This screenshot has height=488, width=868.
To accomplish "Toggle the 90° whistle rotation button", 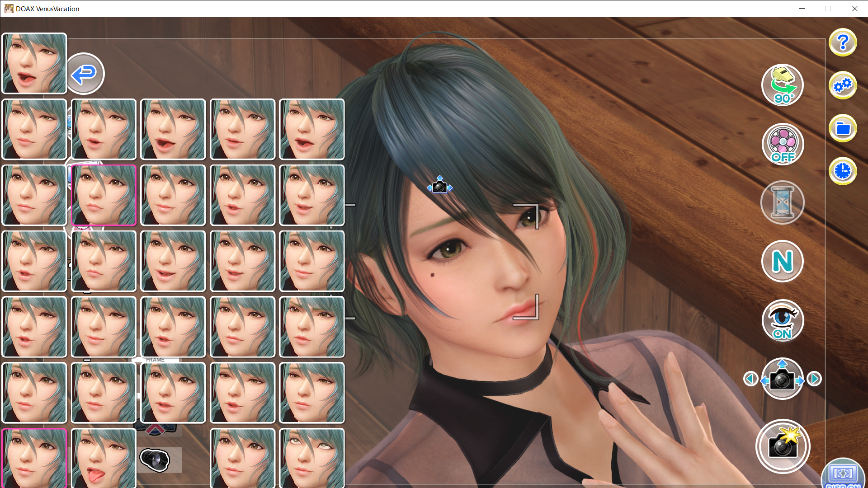I will pyautogui.click(x=783, y=85).
